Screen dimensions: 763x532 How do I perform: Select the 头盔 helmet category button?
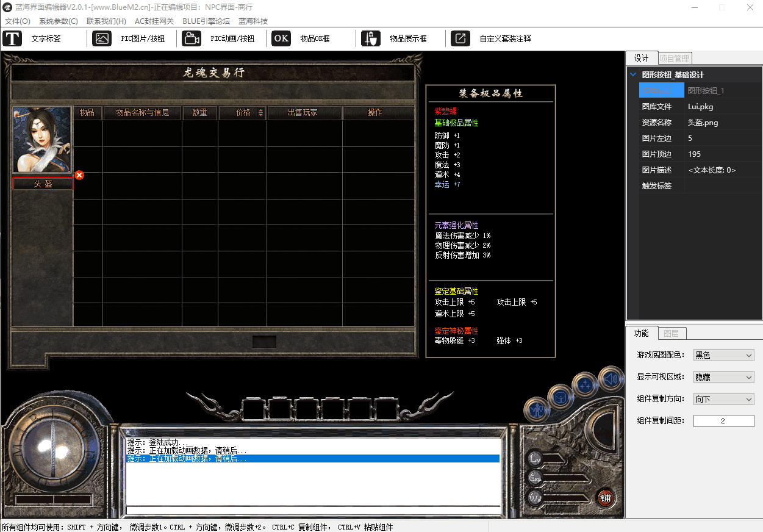(x=43, y=184)
